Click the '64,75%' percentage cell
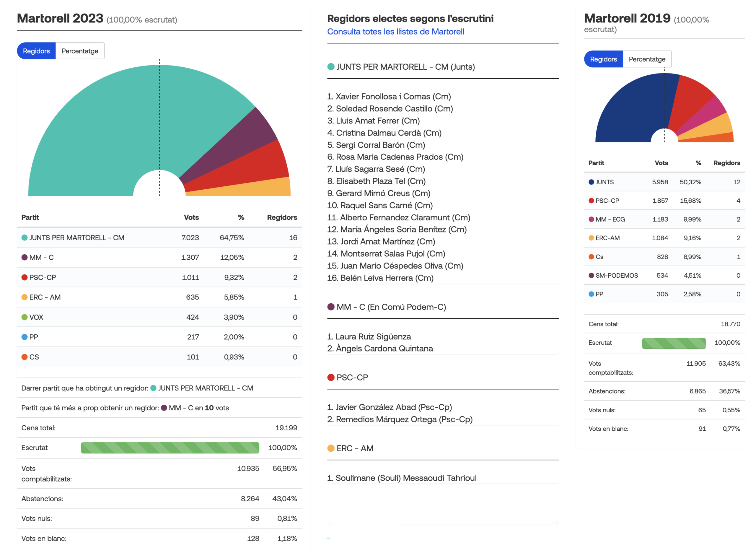 (x=232, y=238)
